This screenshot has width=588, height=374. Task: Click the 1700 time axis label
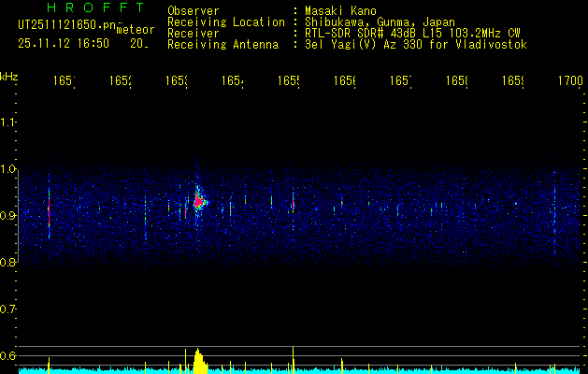[570, 80]
